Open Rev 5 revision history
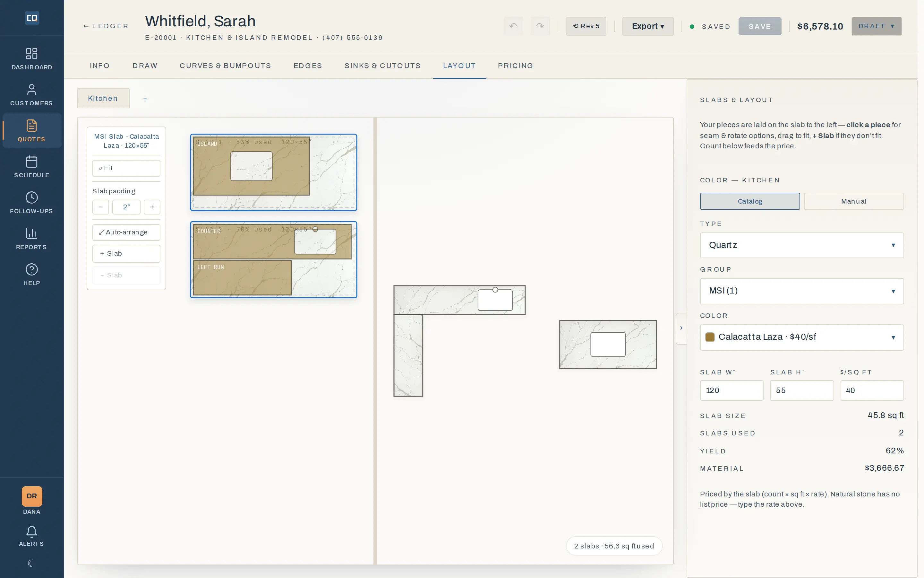Viewport: 924px width, 578px height. tap(586, 26)
